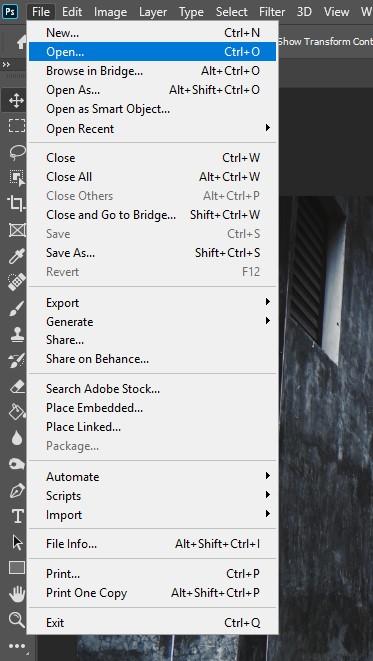This screenshot has height=661, width=373.
Task: Choose Print One Copy
Action: point(152,593)
